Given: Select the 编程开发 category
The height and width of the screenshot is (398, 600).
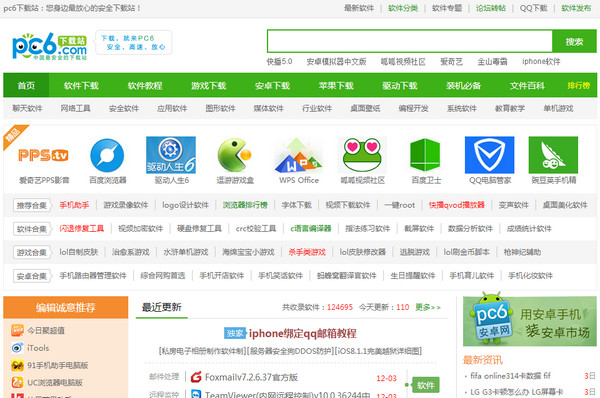Looking at the screenshot, I should coord(413,108).
